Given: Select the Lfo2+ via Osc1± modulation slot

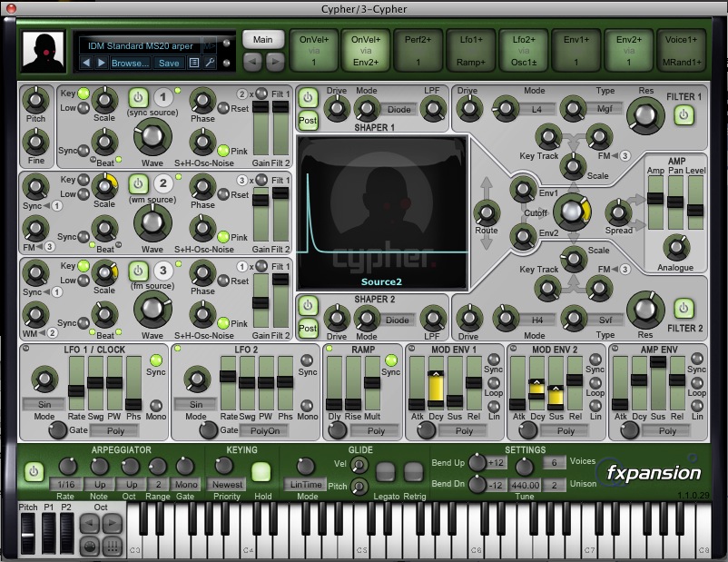Looking at the screenshot, I should 524,51.
